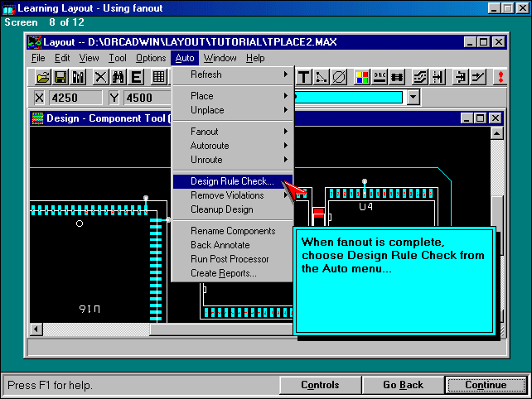This screenshot has width=532, height=399.
Task: Open the tutorial Controls button
Action: [x=320, y=385]
